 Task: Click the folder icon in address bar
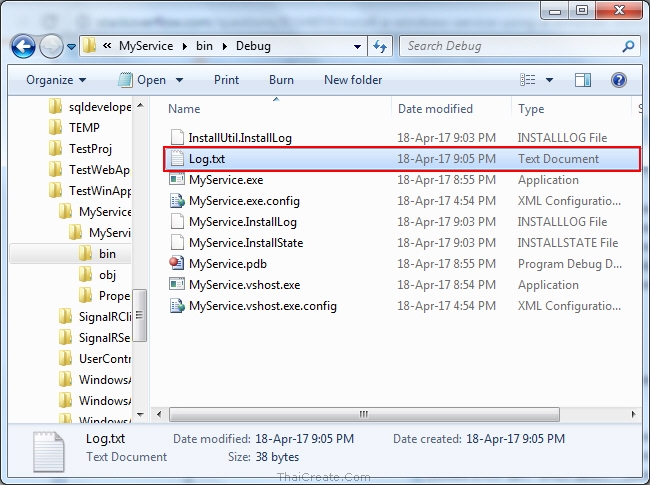coord(89,46)
